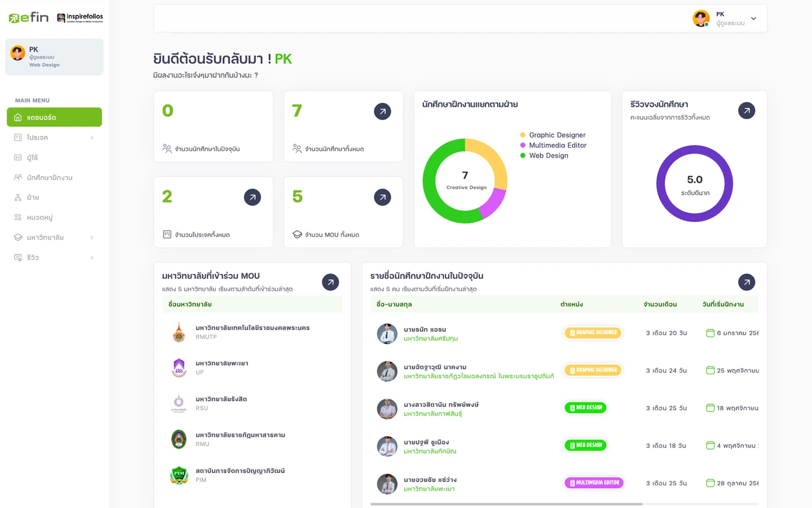812x508 pixels.
Task: Toggle Multimedia Editor legend entry
Action: pos(557,145)
